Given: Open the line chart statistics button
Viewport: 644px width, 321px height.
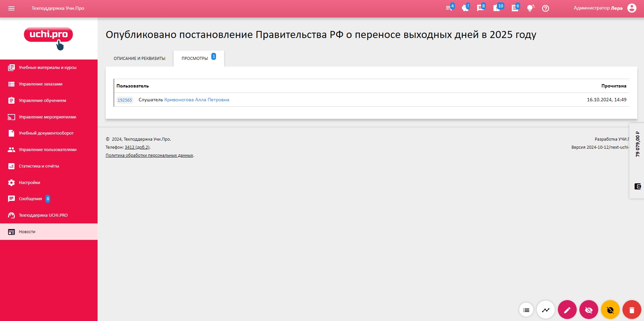Looking at the screenshot, I should [x=546, y=310].
